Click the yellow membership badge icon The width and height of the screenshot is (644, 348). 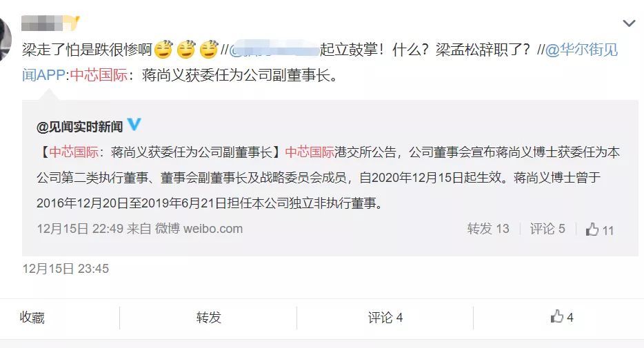pyautogui.click(x=72, y=23)
